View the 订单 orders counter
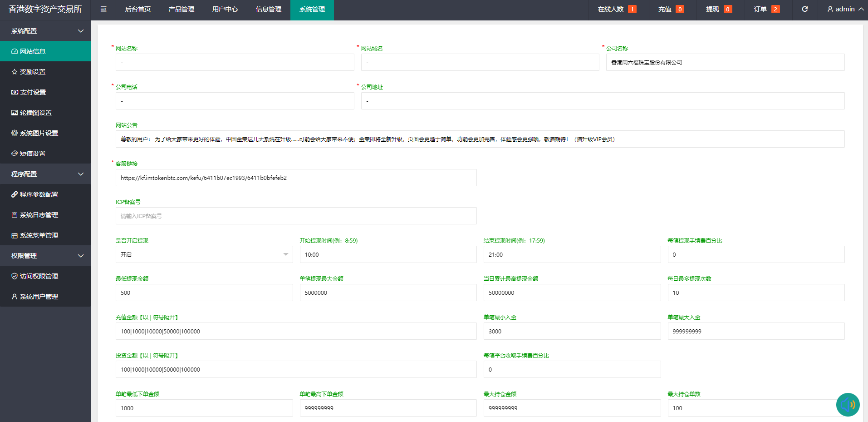 click(765, 9)
